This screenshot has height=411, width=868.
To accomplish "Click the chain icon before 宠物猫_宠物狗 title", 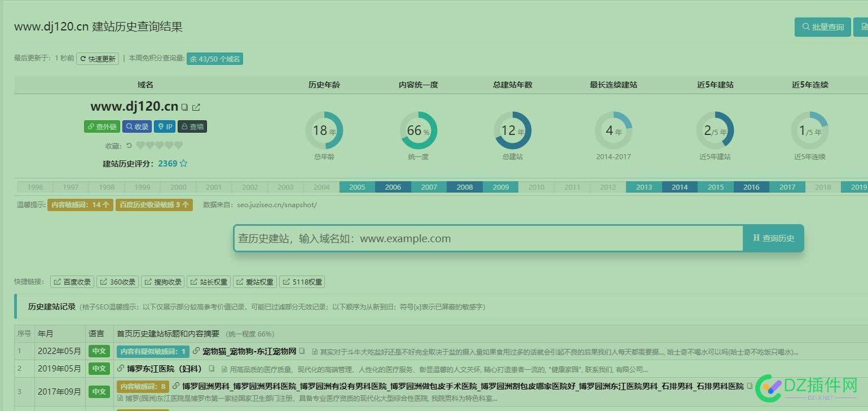I will [196, 351].
